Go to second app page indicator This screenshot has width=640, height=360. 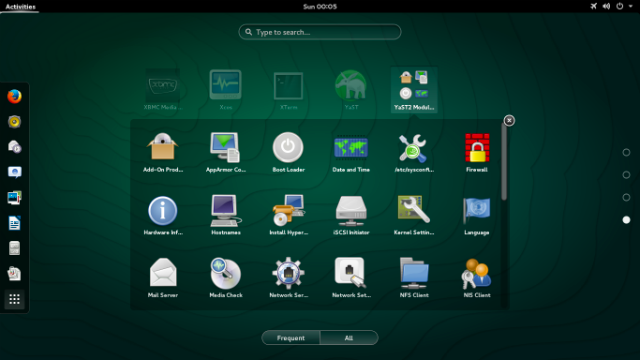626,175
